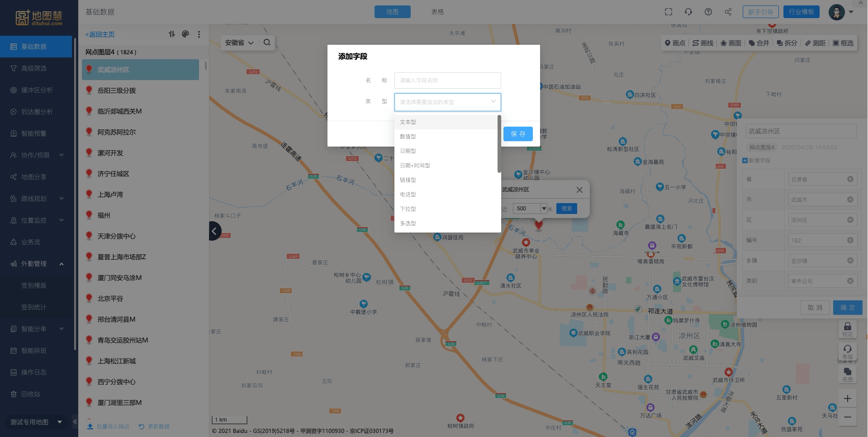Screen dimensions: 868x437
Task: Open 高级筛选 in the sidebar
Action: click(36, 68)
